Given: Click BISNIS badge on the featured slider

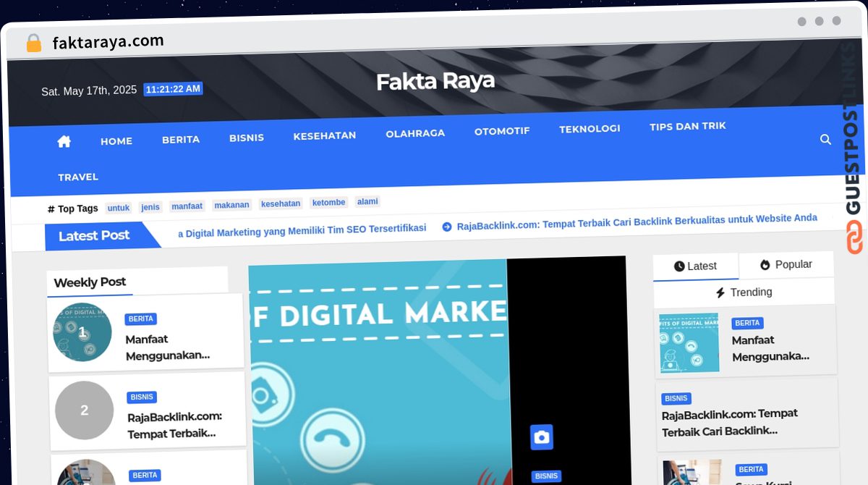Looking at the screenshot, I should coord(546,476).
